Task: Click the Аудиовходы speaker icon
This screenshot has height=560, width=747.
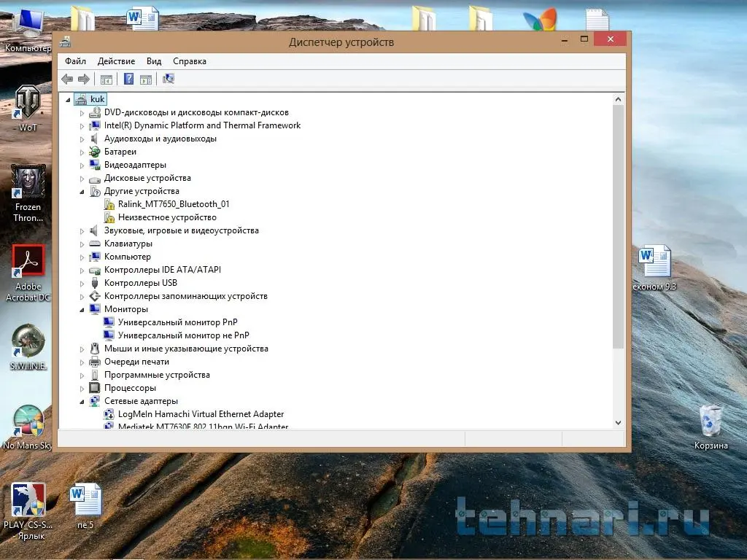Action: coord(95,139)
